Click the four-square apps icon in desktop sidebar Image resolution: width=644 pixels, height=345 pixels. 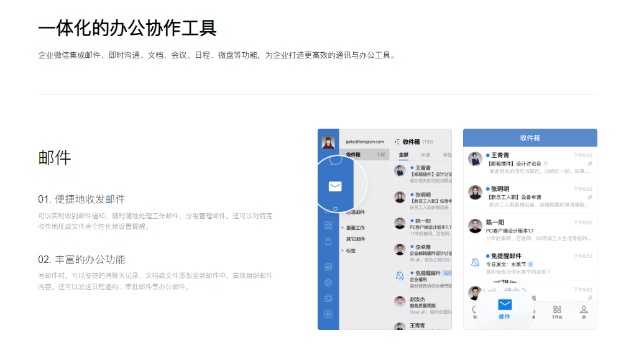pyautogui.click(x=328, y=225)
